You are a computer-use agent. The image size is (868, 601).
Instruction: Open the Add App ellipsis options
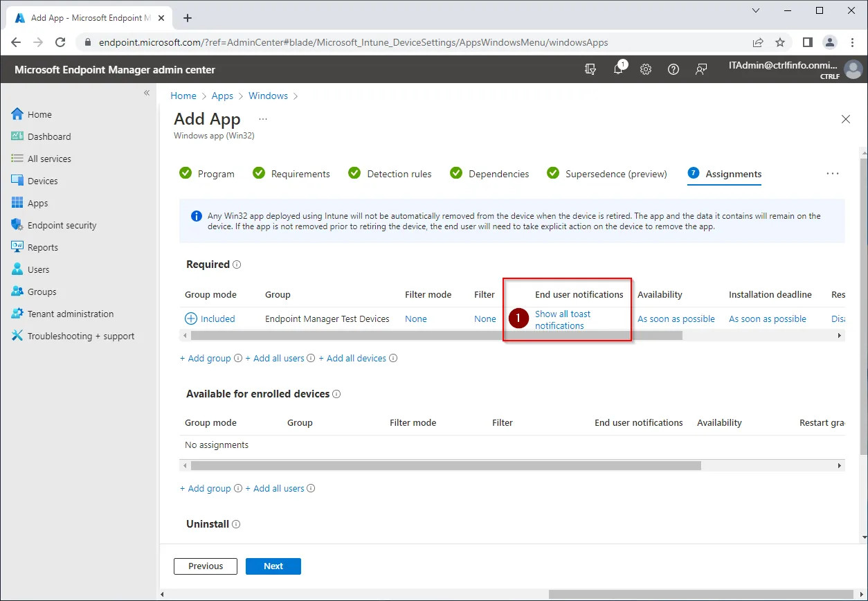pos(263,119)
